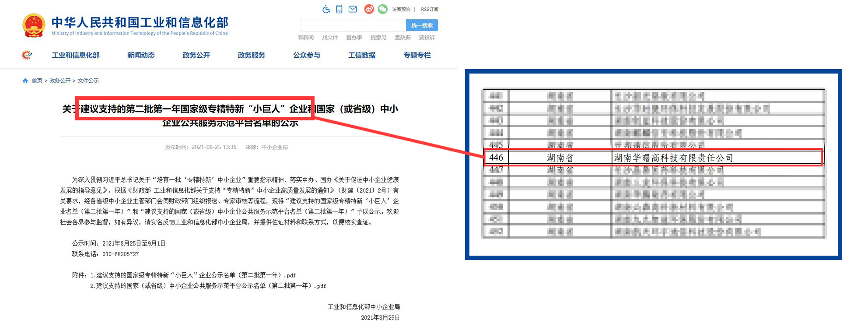
Task: Open the 文件公示 breadcrumb link
Action: point(88,81)
